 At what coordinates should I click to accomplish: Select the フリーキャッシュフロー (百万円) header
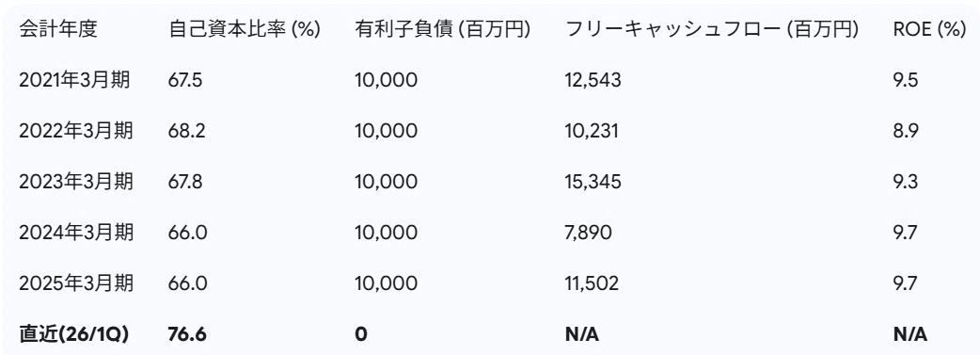(x=712, y=29)
